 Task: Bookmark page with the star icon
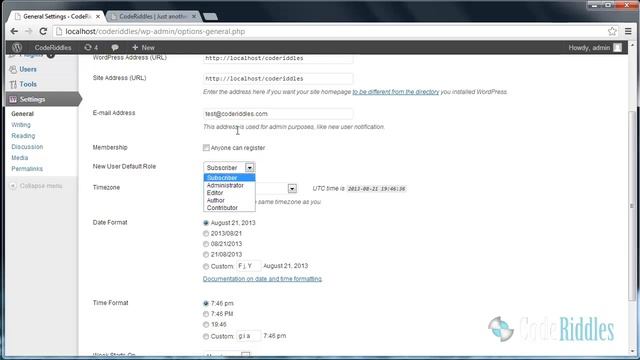(x=612, y=31)
